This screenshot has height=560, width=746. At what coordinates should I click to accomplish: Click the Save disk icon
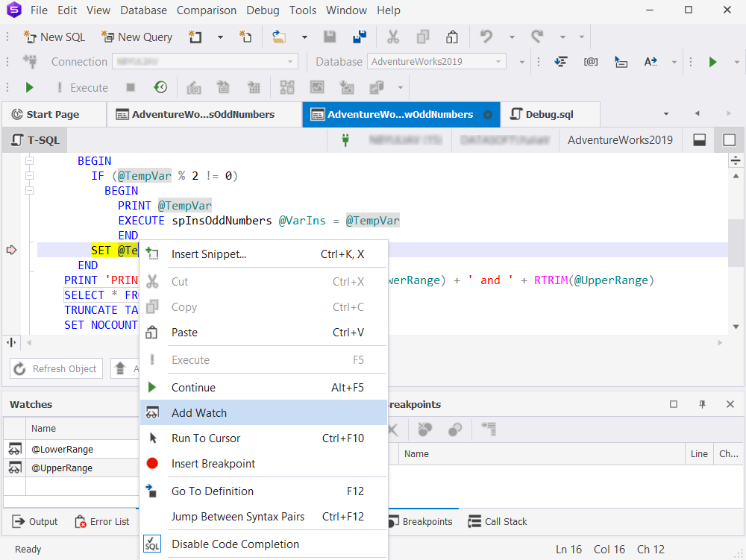330,37
